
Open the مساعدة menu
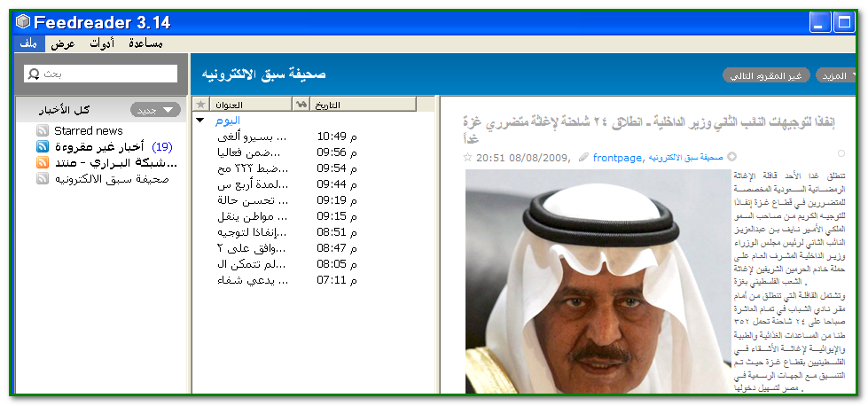coord(145,44)
